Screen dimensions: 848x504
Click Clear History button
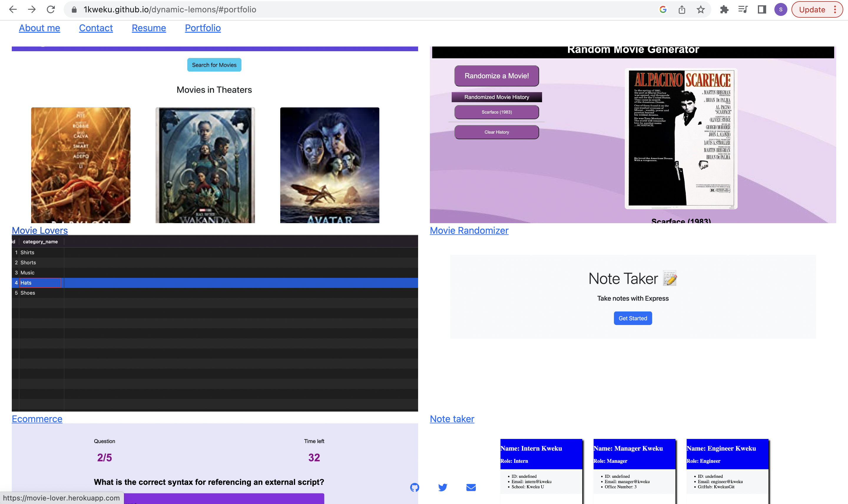click(496, 132)
